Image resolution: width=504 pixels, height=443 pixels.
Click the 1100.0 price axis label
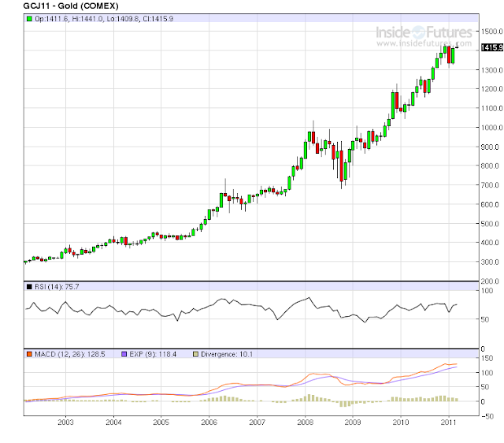[x=491, y=108]
